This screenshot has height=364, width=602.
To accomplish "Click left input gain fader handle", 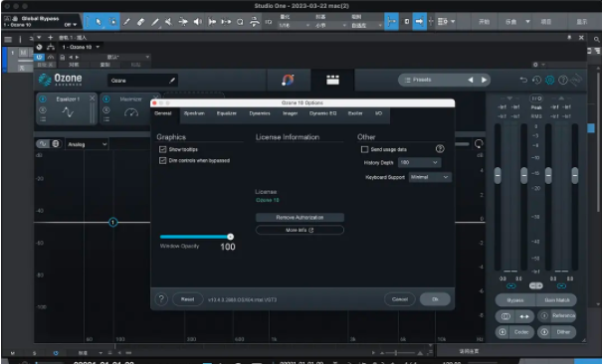I will click(x=498, y=175).
